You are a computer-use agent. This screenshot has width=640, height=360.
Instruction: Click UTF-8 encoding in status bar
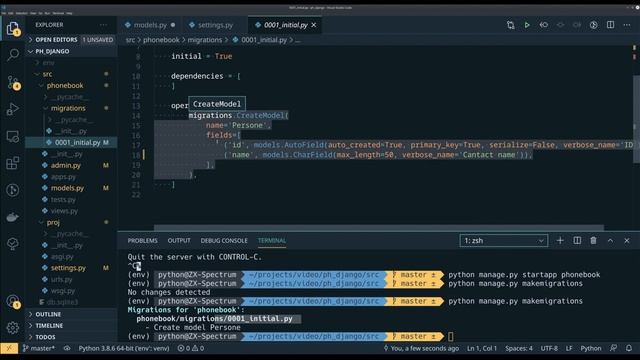click(549, 348)
